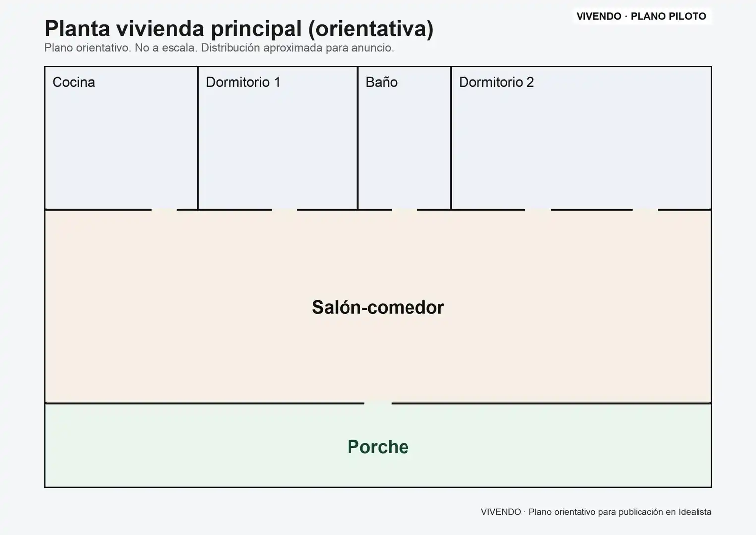The image size is (756, 535).
Task: Click the Baño room label
Action: 381,82
